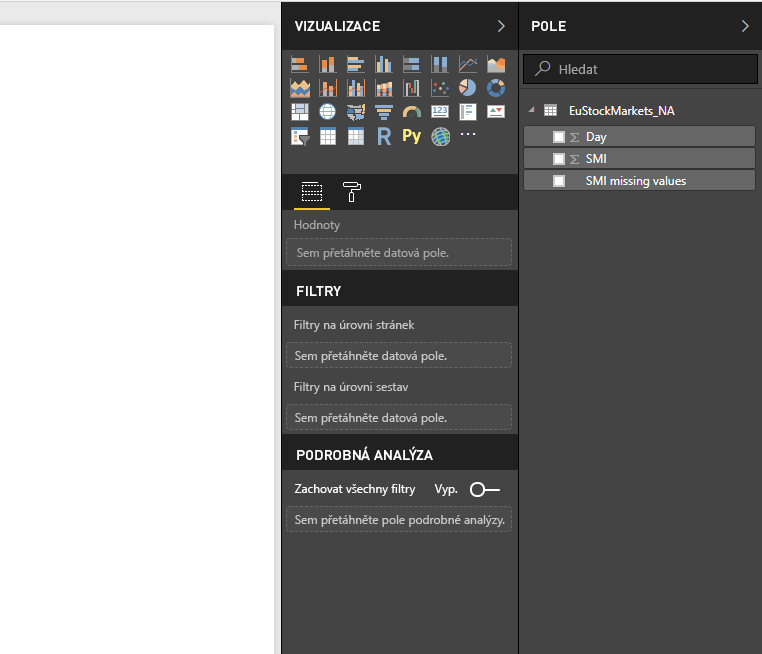762x654 pixels.
Task: Select the Donut chart visual
Action: click(496, 88)
